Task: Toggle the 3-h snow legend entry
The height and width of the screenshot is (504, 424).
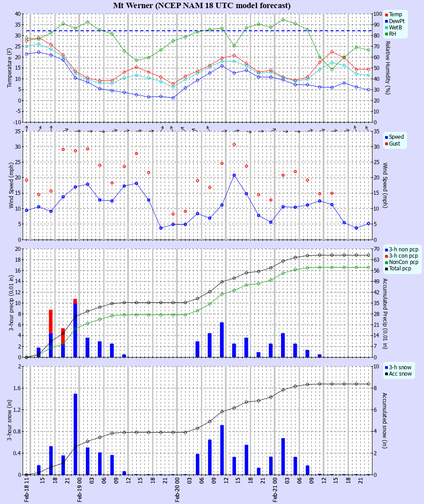Action: pyautogui.click(x=400, y=367)
